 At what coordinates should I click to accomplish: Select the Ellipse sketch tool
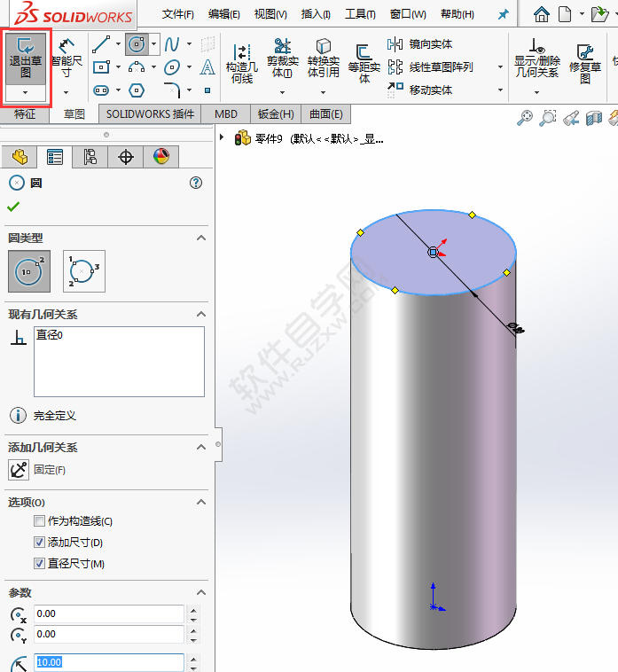point(172,67)
